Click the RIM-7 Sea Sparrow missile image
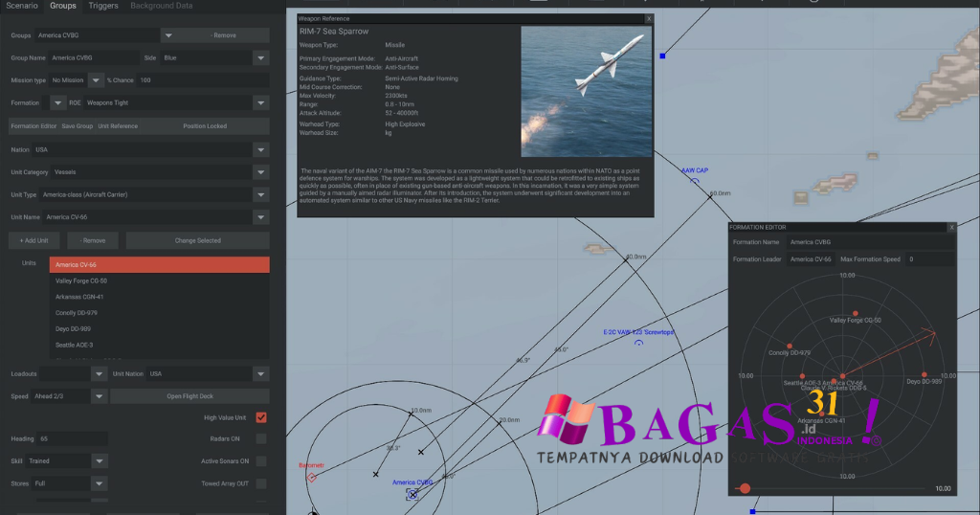This screenshot has width=980, height=515. click(x=587, y=91)
